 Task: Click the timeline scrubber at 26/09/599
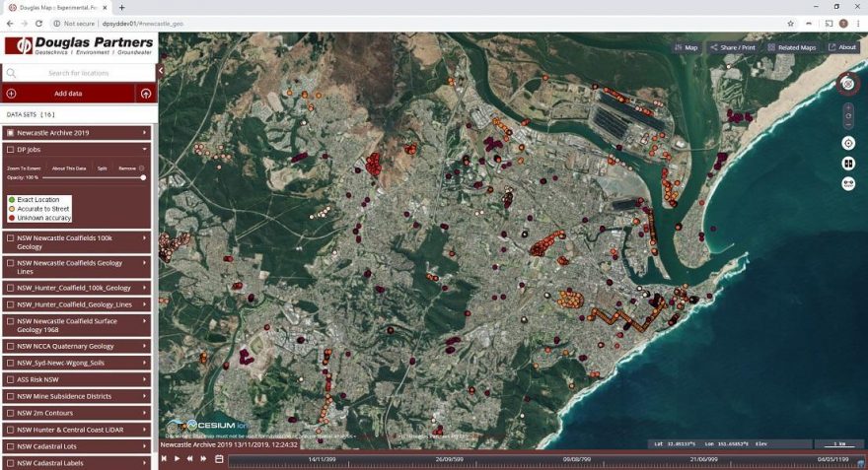tap(449, 461)
